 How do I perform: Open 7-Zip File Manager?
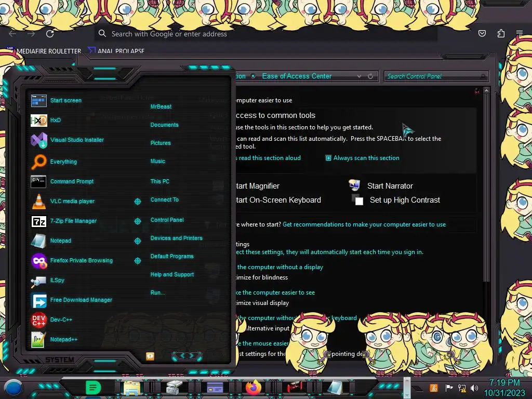coord(38,221)
